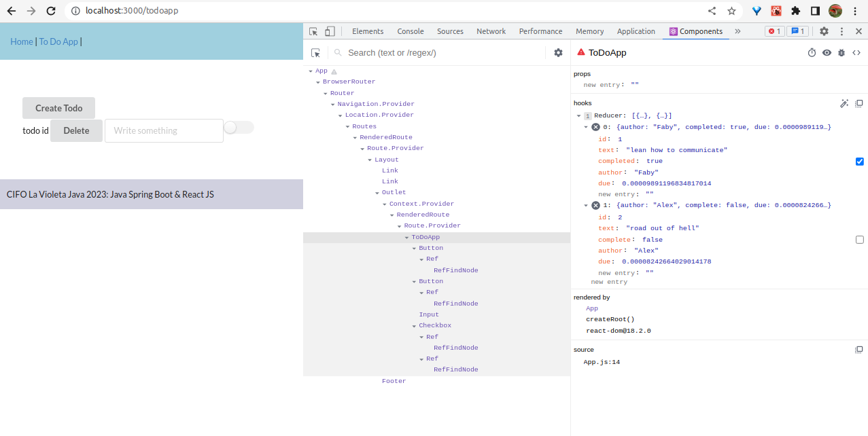868x436 pixels.
Task: Copy the source location to clipboard
Action: pyautogui.click(x=858, y=350)
